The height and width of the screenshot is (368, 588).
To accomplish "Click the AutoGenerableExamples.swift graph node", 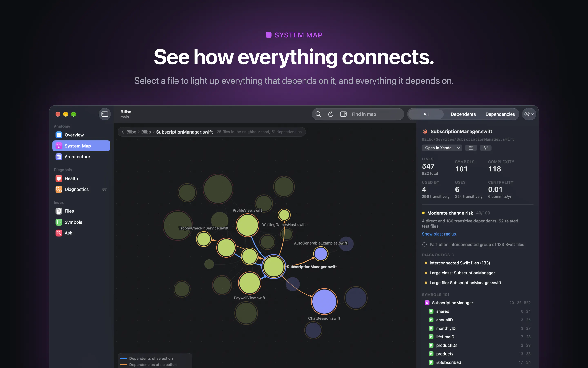I will tap(321, 254).
